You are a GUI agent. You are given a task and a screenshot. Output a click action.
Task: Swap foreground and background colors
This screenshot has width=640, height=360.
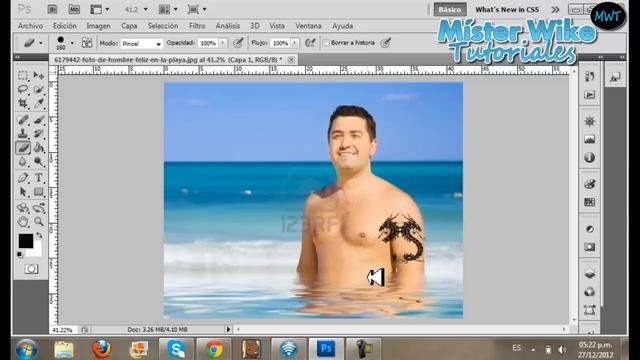(x=39, y=236)
